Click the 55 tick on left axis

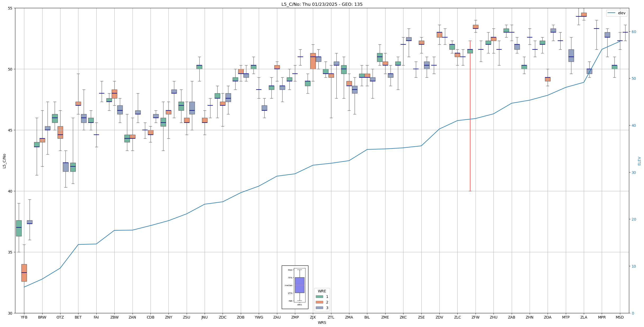(10, 8)
